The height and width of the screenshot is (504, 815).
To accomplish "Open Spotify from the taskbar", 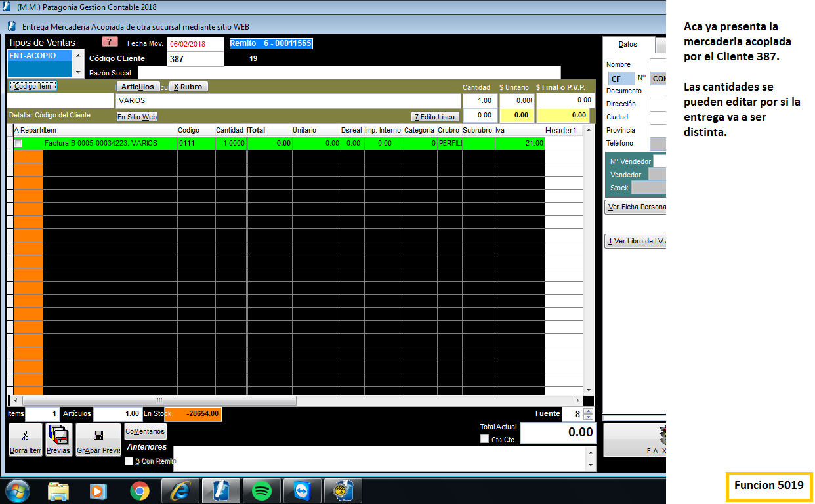I will pos(261,490).
